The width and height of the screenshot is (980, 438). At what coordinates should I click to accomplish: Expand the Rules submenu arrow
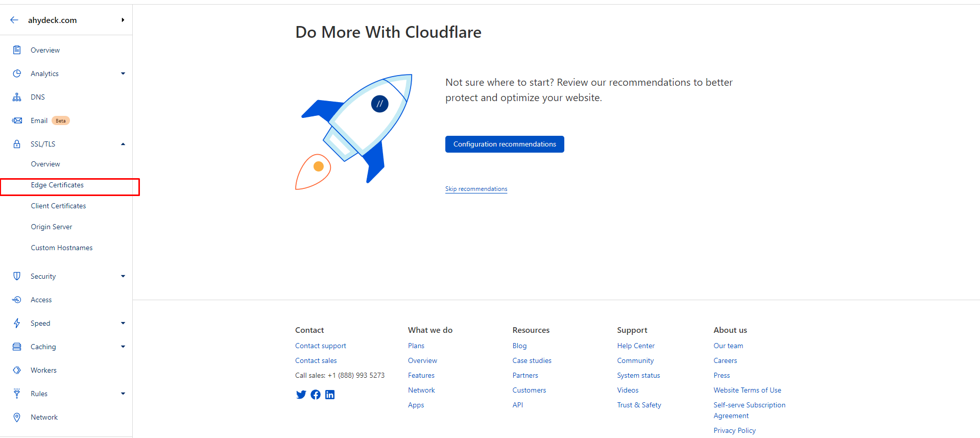123,394
